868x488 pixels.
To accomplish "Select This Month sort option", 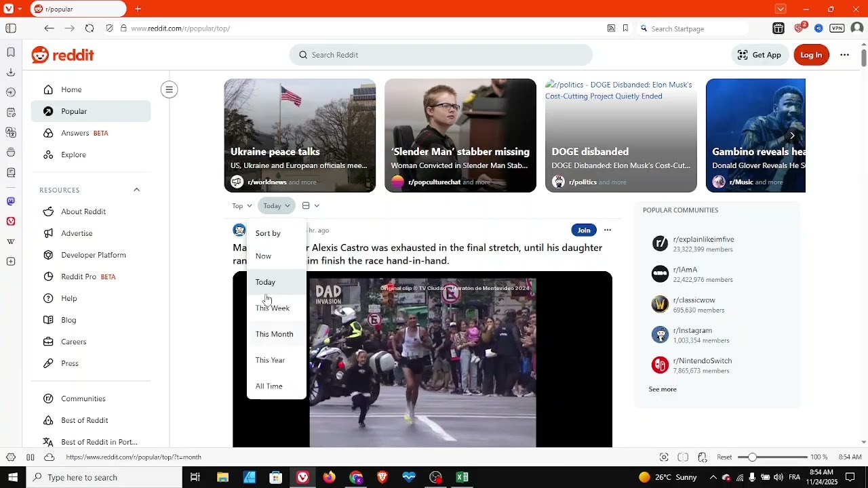I will 277,334.
